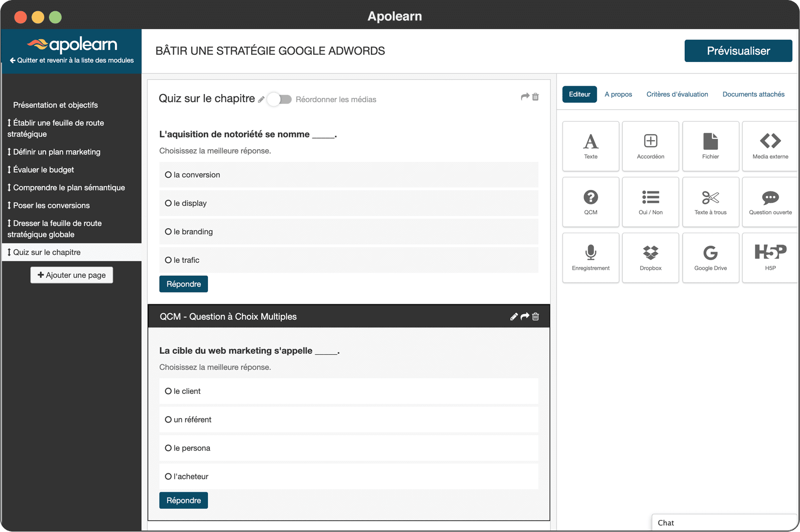Click the share arrow beside page title
Image resolution: width=800 pixels, height=532 pixels.
525,97
